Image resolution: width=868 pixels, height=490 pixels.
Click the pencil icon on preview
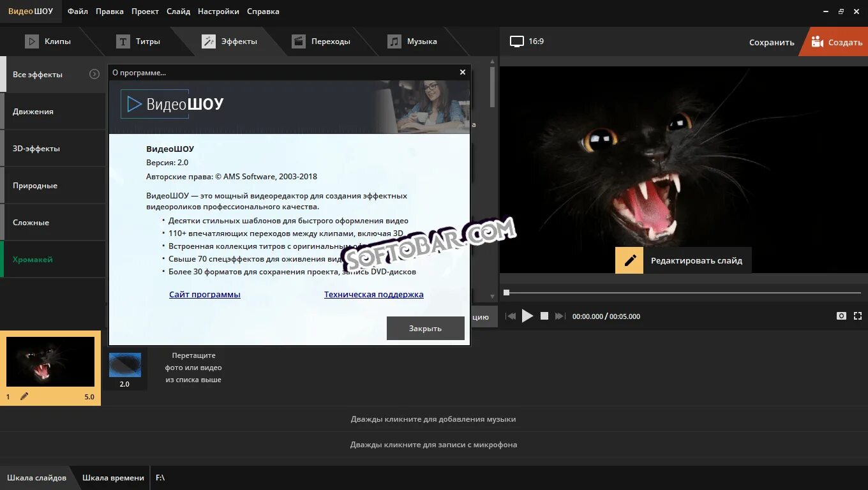coord(629,260)
